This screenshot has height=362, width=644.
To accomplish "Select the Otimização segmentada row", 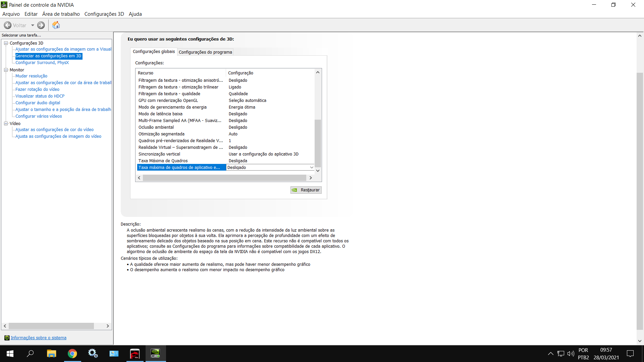I will coord(225,134).
